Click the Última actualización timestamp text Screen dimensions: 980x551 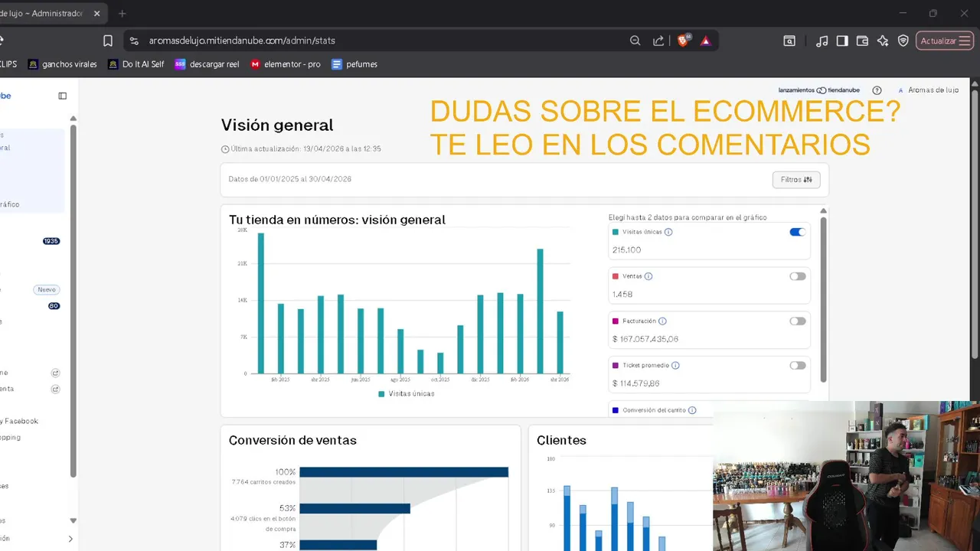(306, 149)
